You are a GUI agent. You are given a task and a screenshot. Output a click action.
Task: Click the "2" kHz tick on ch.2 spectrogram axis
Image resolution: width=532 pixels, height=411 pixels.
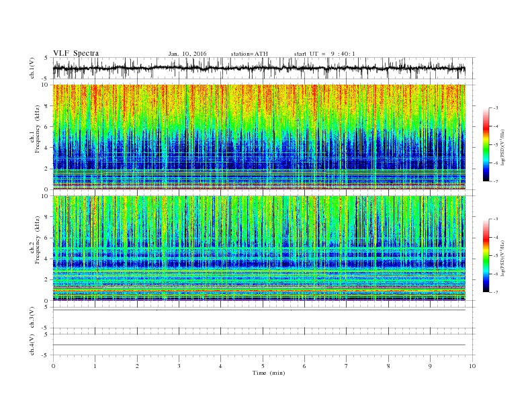pyautogui.click(x=47, y=279)
